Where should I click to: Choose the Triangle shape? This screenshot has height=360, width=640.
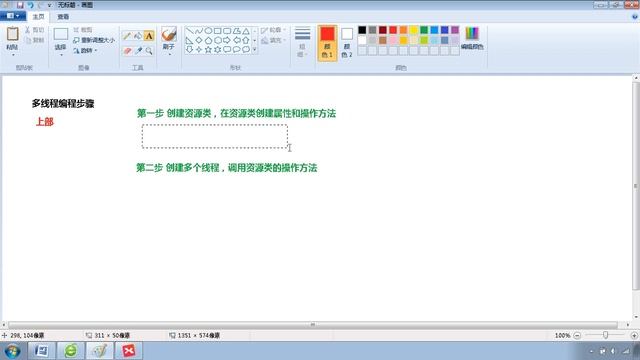click(x=246, y=31)
